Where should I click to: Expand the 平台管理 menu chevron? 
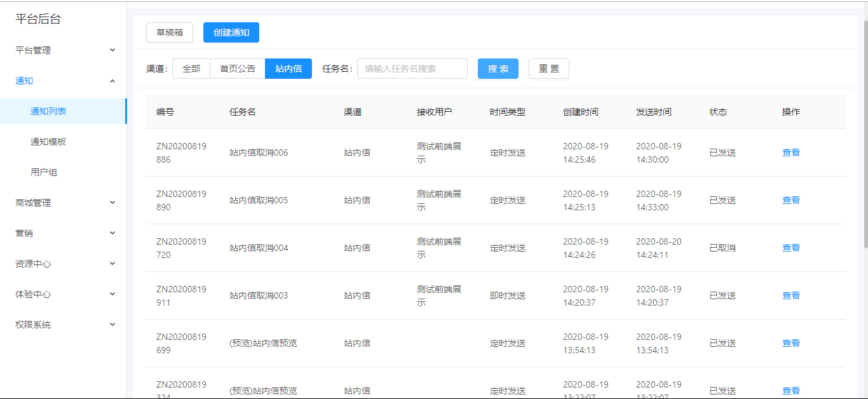(x=112, y=50)
